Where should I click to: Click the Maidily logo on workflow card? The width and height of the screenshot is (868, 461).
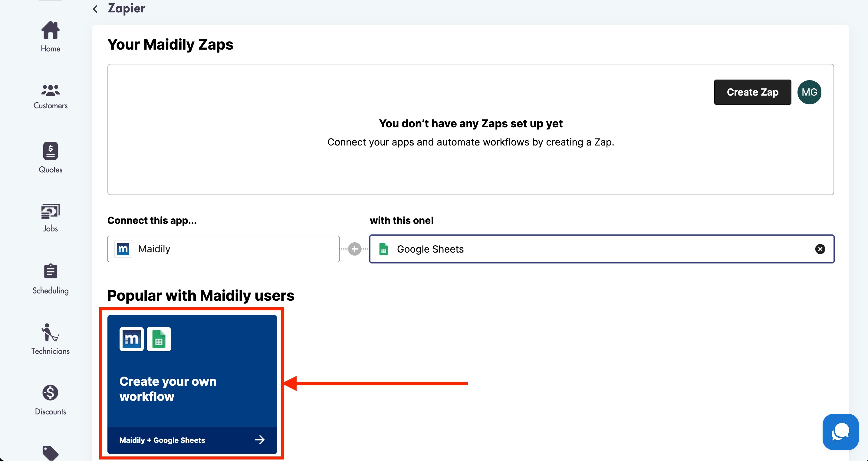[131, 339]
